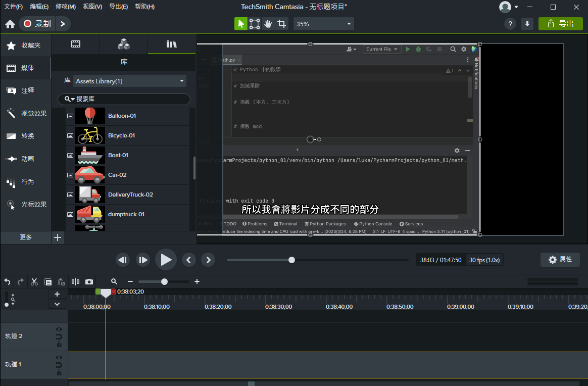Viewport: 588px width, 386px height.
Task: Open the download arrow icon near help
Action: [x=527, y=24]
